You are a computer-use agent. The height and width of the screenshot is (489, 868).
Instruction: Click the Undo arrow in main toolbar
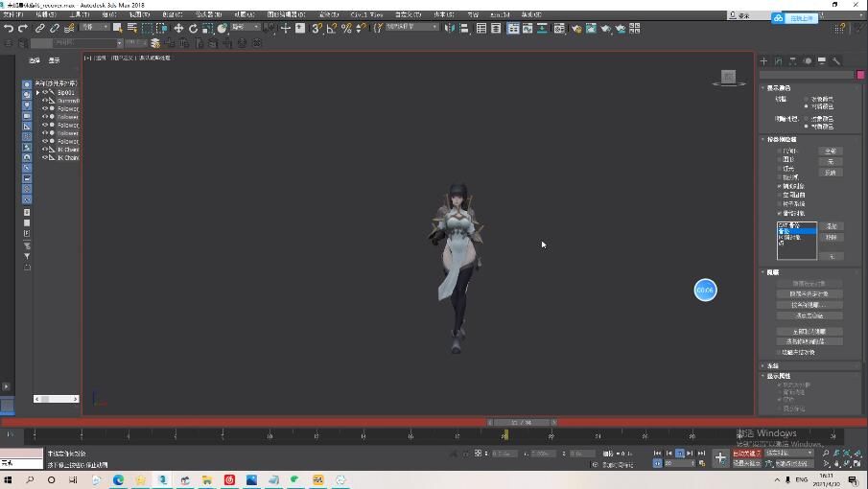pos(9,28)
